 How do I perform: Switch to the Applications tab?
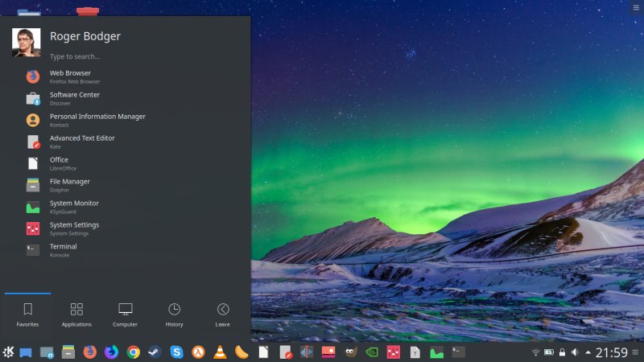[x=76, y=315]
